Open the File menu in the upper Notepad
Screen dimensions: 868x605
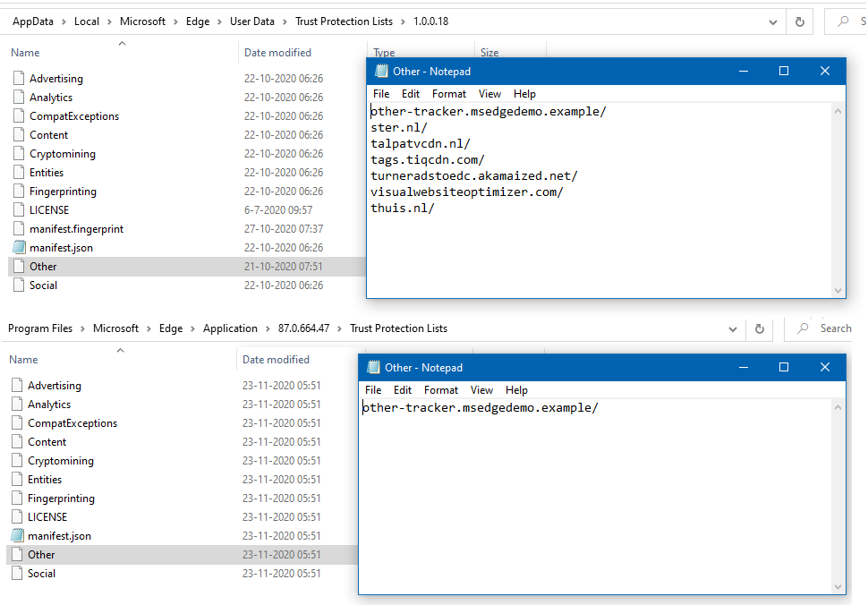pyautogui.click(x=381, y=94)
